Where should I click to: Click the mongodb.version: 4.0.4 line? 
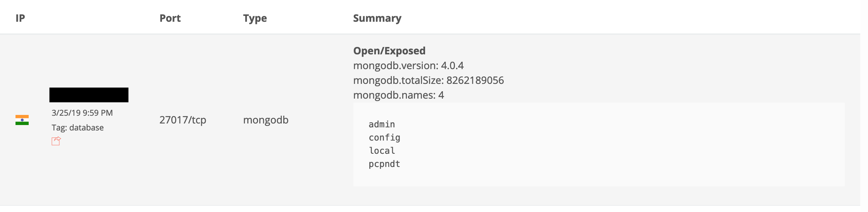(408, 66)
